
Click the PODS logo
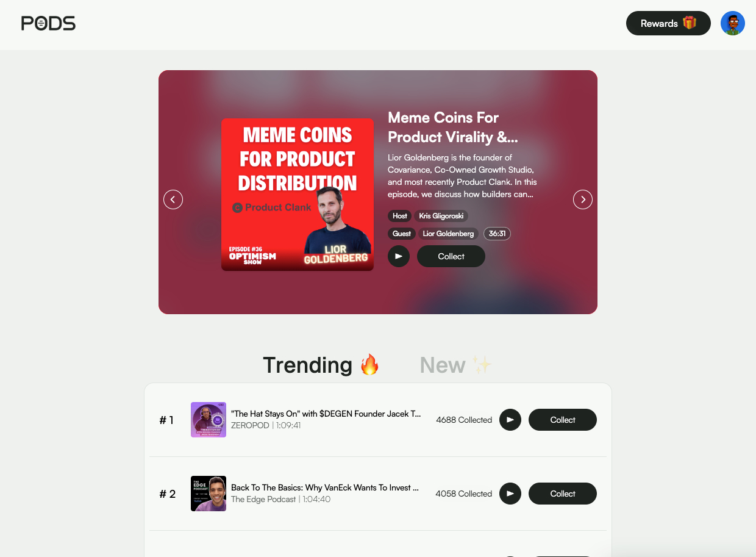coord(48,23)
